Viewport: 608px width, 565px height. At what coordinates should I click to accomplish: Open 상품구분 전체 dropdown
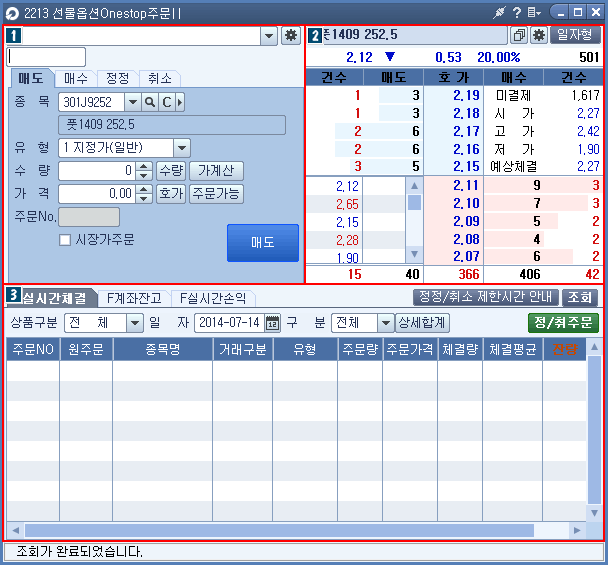pos(135,323)
